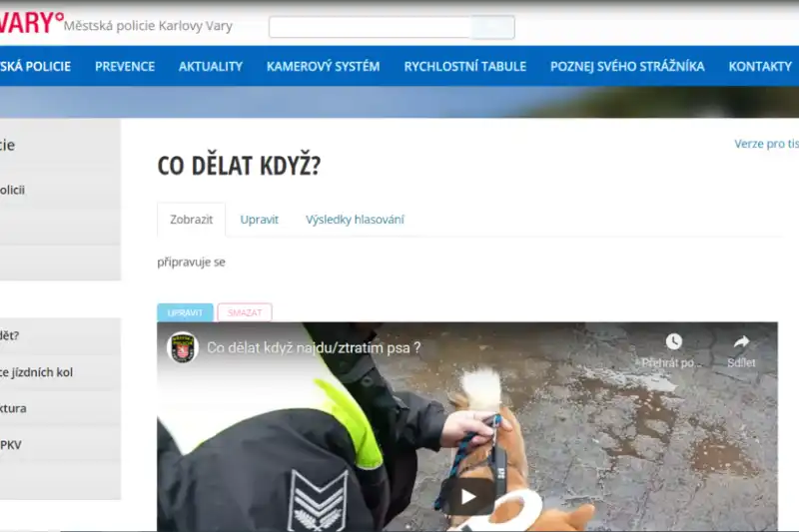Open the AKTUALITY menu item
Viewport: 799px width, 532px height.
tap(211, 66)
